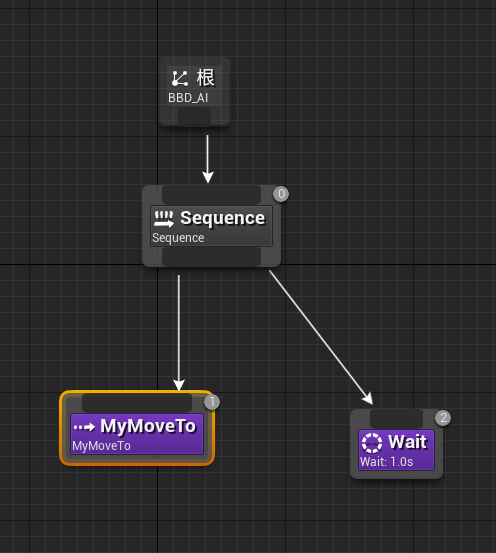This screenshot has width=496, height=553.
Task: Click execution index badge 0 on Sequence
Action: click(281, 194)
